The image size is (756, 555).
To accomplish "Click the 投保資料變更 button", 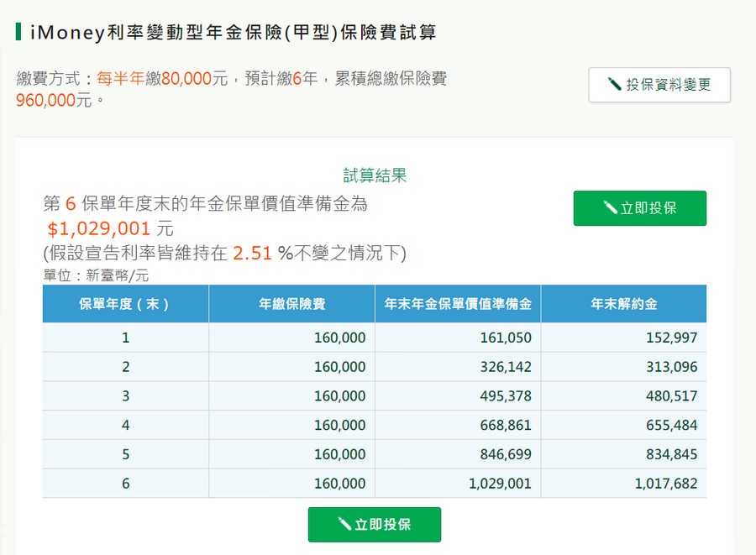I will pos(659,85).
